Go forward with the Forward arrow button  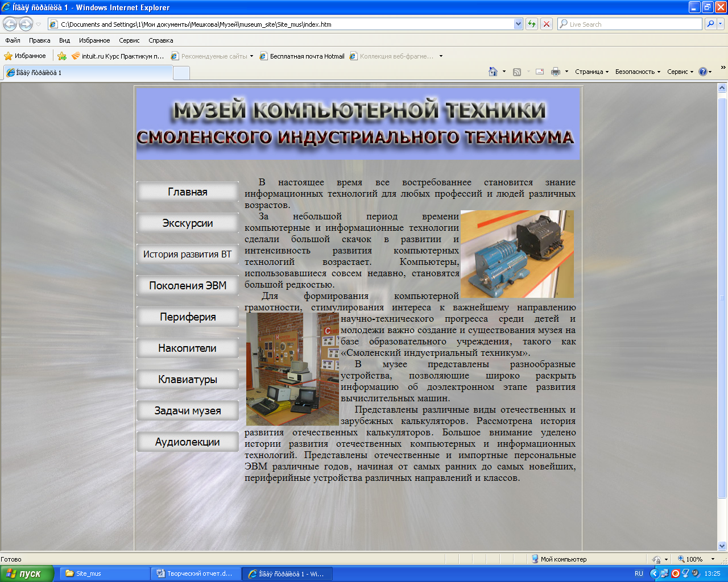pyautogui.click(x=26, y=24)
